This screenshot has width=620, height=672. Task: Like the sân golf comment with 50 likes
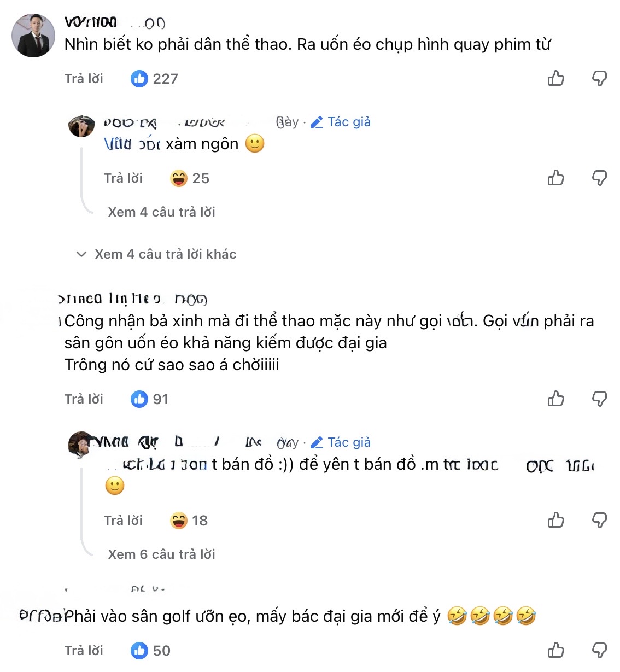[x=555, y=651]
